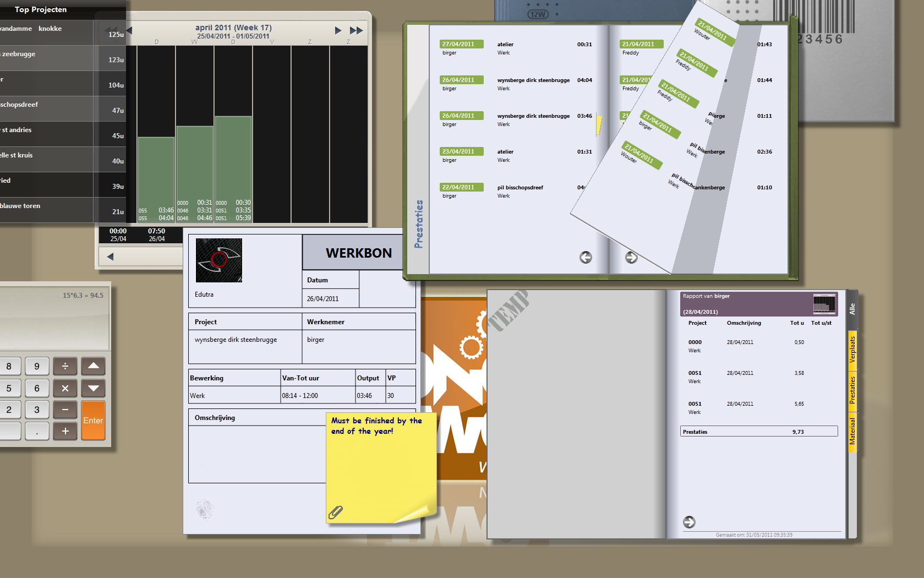
Task: Click the paperclip on the sticky note
Action: pos(336,512)
